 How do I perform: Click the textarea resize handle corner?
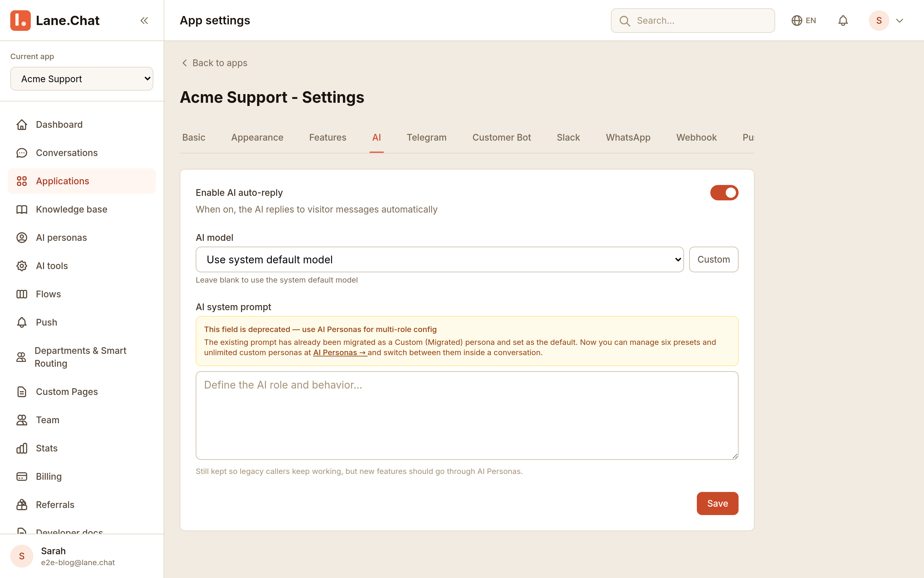(735, 456)
